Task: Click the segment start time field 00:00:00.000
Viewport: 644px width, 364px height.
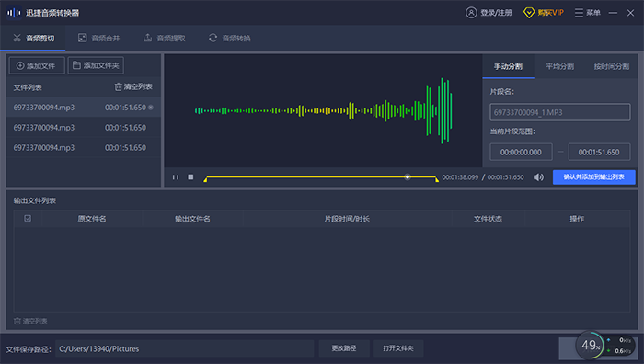Action: pos(521,152)
